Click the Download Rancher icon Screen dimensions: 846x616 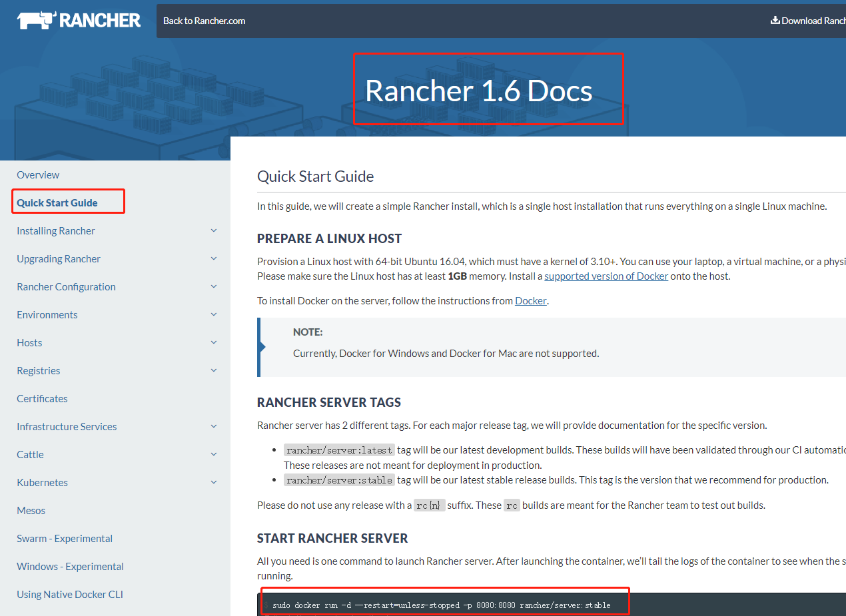(775, 20)
